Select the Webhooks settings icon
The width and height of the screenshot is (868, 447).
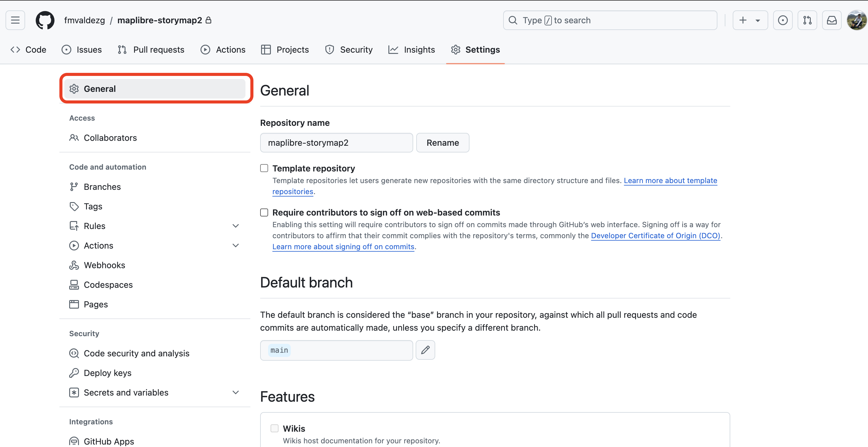[74, 265]
